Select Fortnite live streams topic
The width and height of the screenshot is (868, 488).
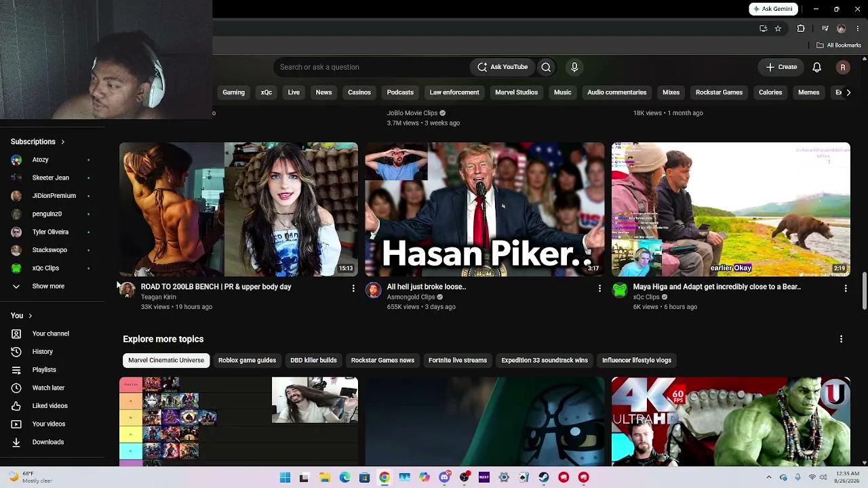coord(458,361)
